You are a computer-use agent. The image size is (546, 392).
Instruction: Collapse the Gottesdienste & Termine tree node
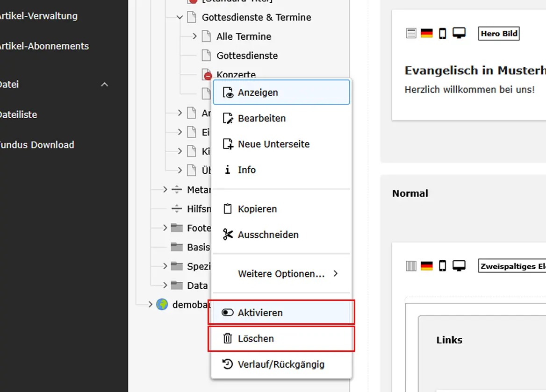tap(180, 17)
